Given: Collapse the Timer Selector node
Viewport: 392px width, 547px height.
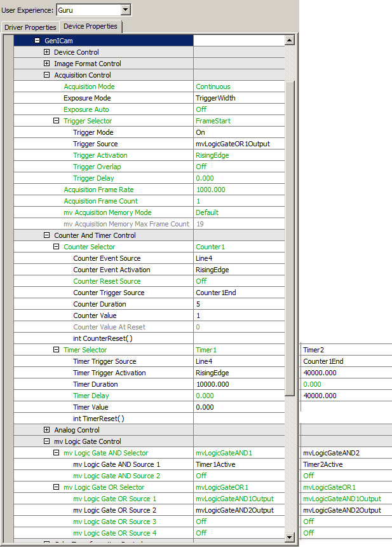Looking at the screenshot, I should click(57, 350).
